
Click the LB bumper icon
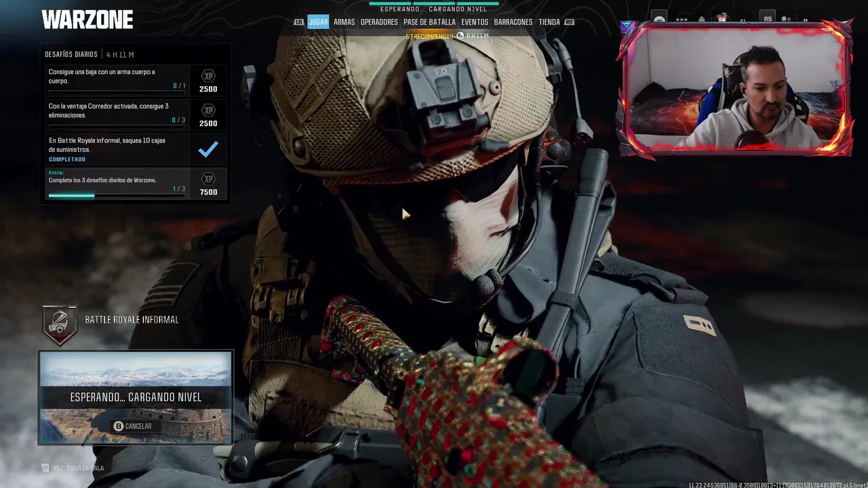coord(298,22)
